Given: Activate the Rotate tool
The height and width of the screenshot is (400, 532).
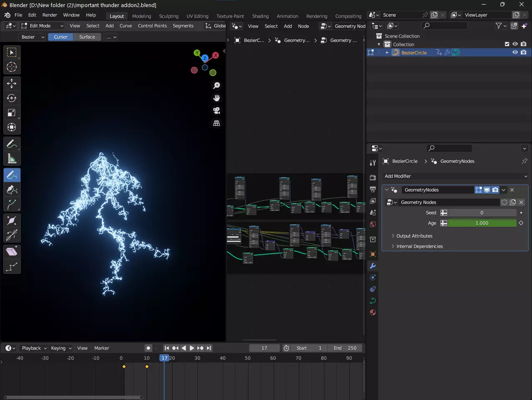Looking at the screenshot, I should pyautogui.click(x=12, y=98).
